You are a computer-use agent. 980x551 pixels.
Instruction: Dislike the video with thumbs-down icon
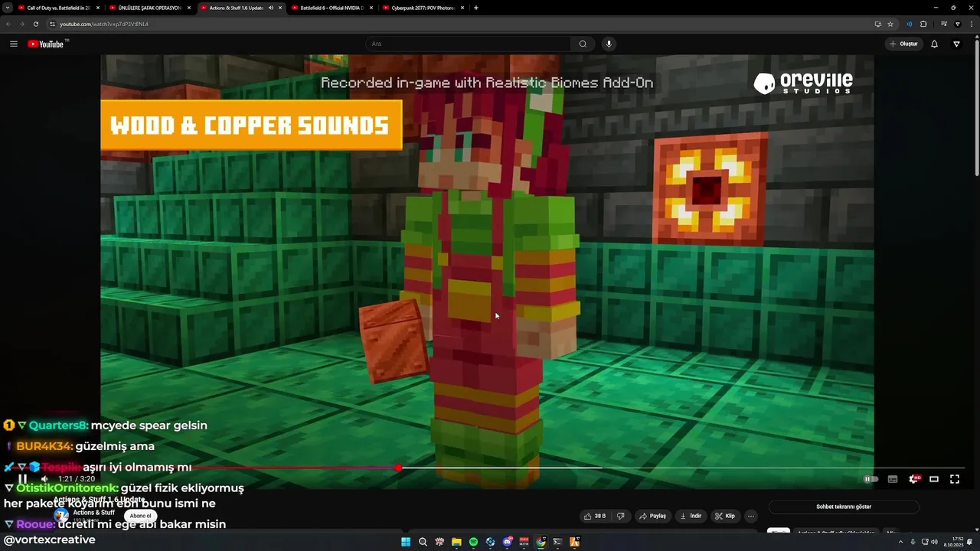(621, 516)
